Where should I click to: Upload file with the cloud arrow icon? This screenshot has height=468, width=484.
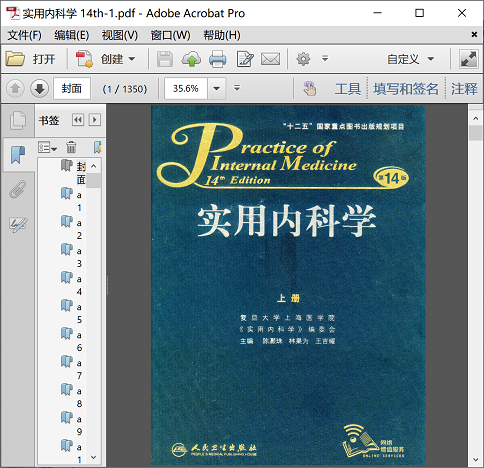coord(191,59)
